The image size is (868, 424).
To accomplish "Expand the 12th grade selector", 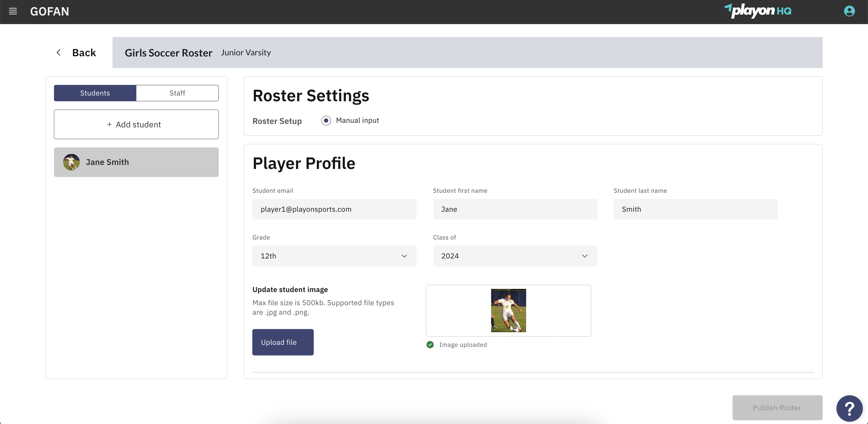I will (x=404, y=256).
